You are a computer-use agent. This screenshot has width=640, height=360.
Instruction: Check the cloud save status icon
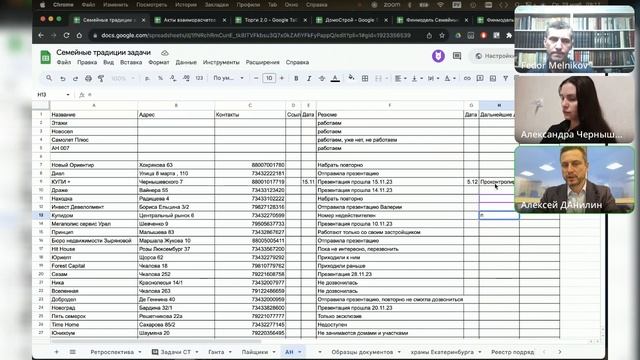click(164, 53)
